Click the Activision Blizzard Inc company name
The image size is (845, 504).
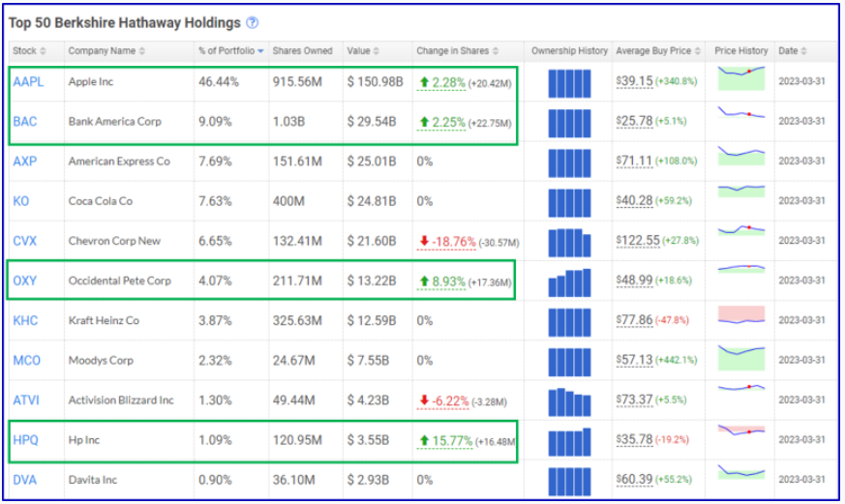pyautogui.click(x=121, y=400)
